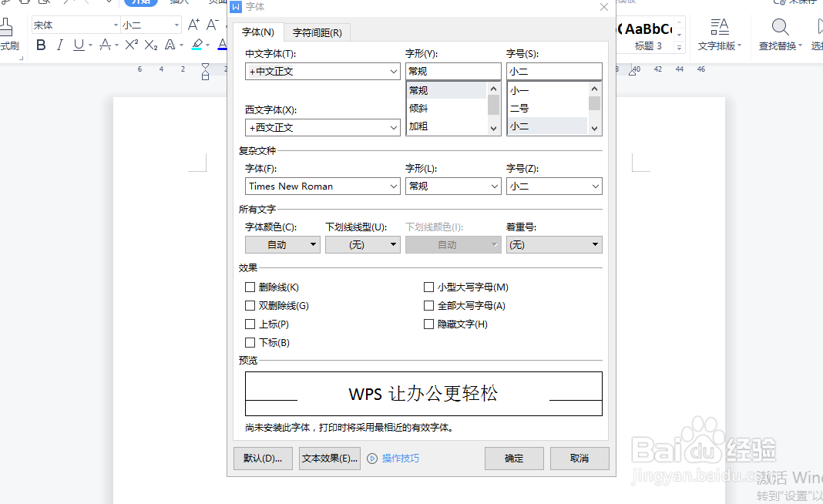Click into the 字形(Y) input field
Viewport: 823px width, 504px height.
(x=453, y=72)
